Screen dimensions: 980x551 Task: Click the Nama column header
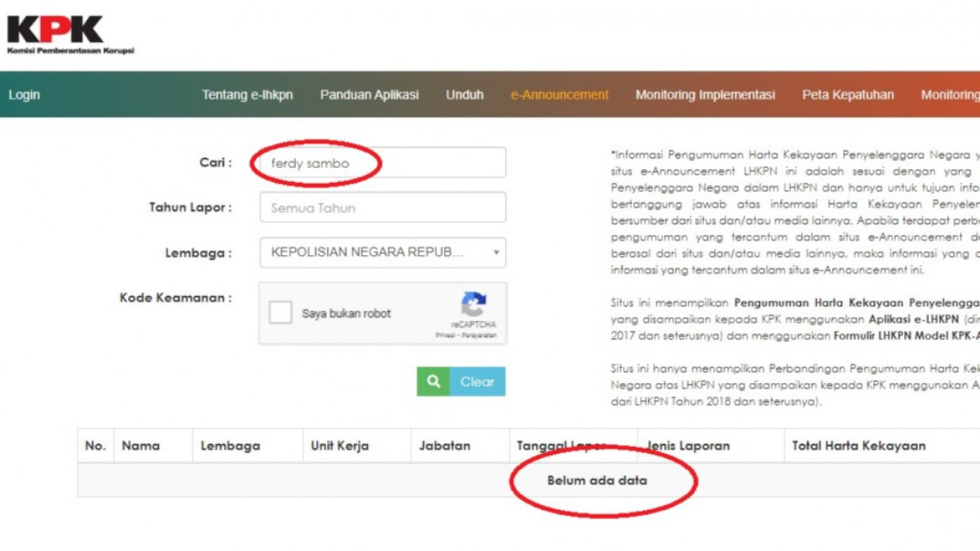point(140,446)
